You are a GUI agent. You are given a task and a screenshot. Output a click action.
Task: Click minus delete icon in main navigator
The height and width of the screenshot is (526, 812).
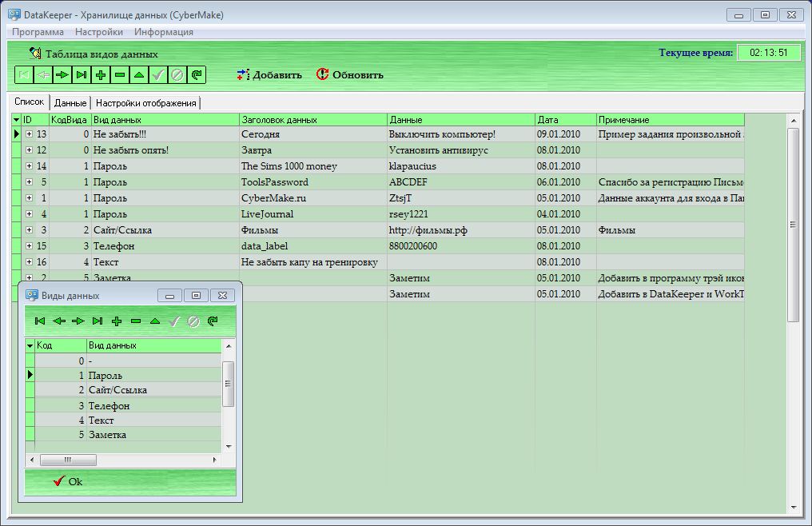[120, 75]
